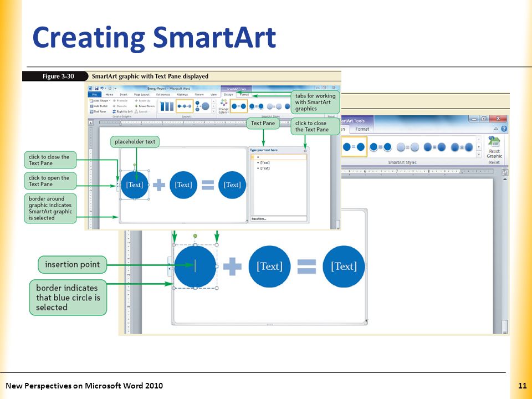This screenshot has width=532, height=399.
Task: Click the blue Help question mark icon
Action: click(504, 129)
